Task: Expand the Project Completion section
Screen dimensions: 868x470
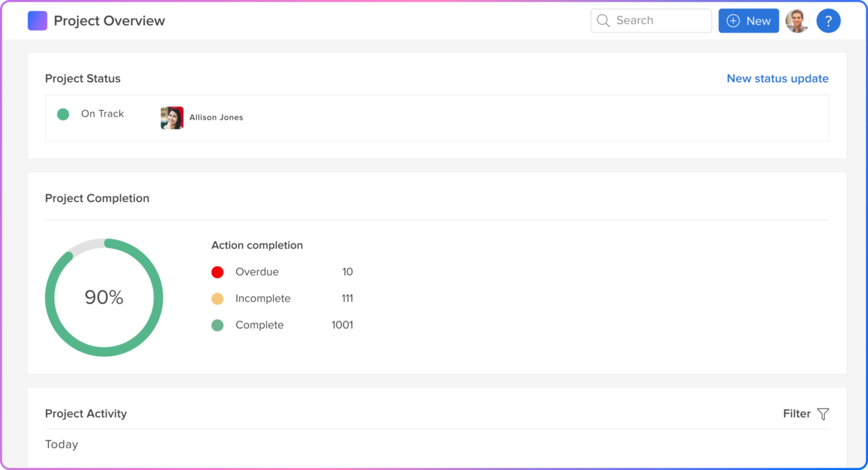Action: [97, 198]
